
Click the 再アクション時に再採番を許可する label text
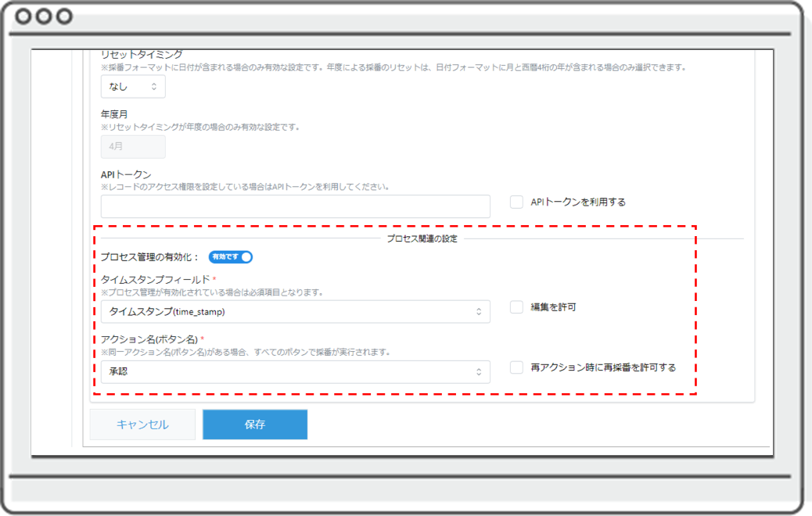click(x=602, y=367)
